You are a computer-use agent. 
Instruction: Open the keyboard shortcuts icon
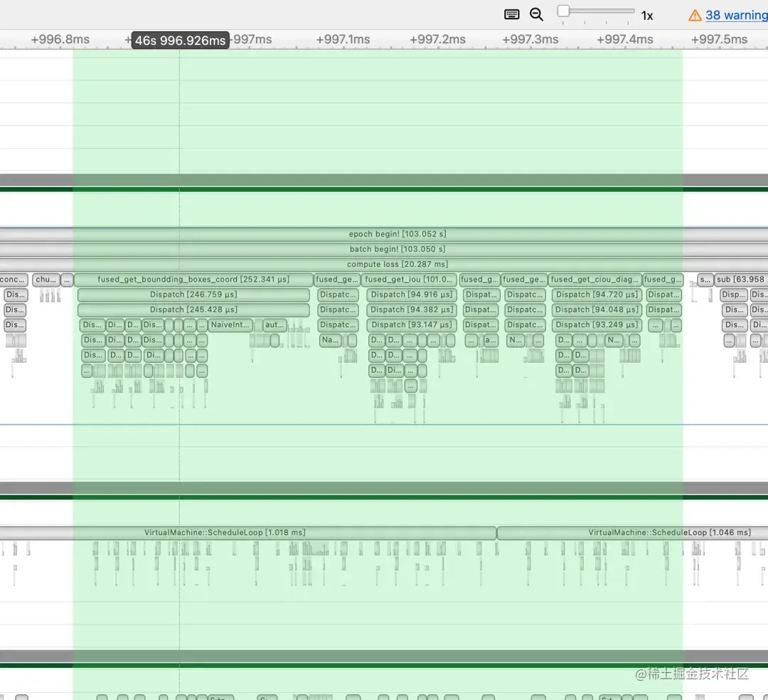pyautogui.click(x=512, y=14)
